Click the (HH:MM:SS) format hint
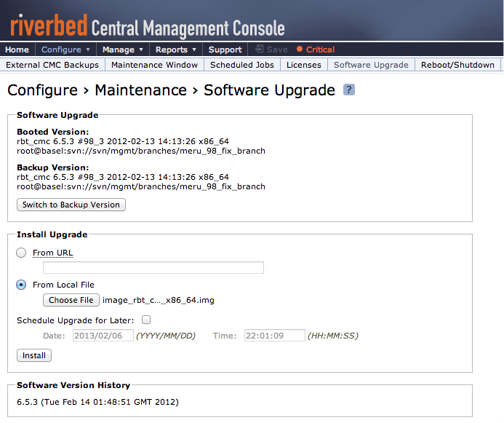The height and width of the screenshot is (423, 504). [333, 336]
